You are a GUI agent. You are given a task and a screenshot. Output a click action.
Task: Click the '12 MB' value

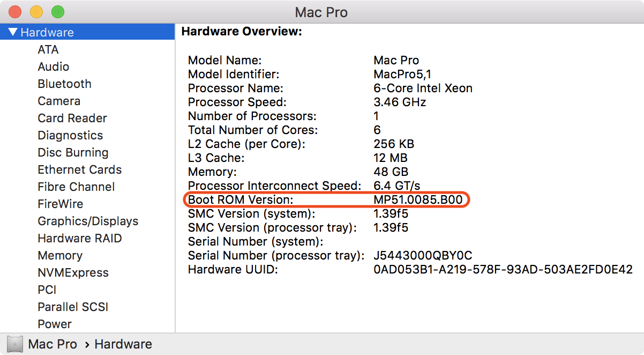click(391, 158)
